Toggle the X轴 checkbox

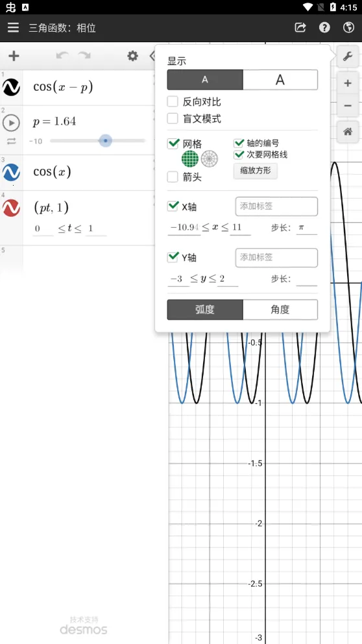173,206
